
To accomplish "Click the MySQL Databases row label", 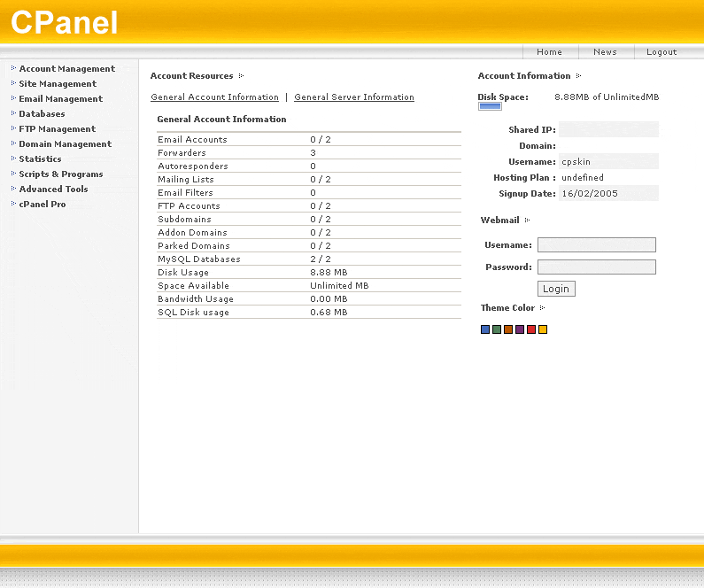I will [199, 259].
